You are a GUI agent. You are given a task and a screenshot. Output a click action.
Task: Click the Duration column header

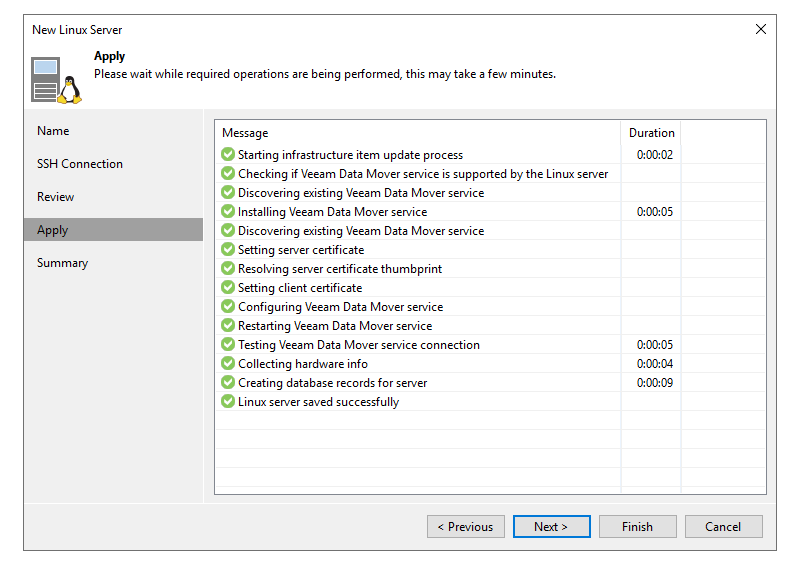(651, 133)
